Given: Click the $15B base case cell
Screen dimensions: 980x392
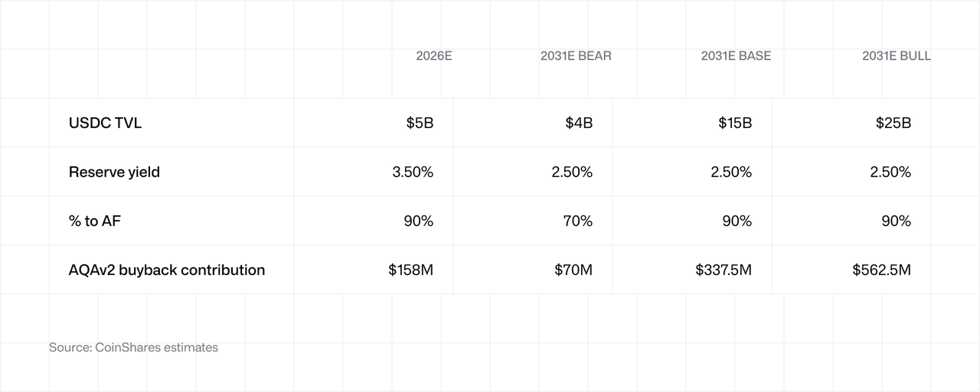Looking at the screenshot, I should (x=734, y=122).
